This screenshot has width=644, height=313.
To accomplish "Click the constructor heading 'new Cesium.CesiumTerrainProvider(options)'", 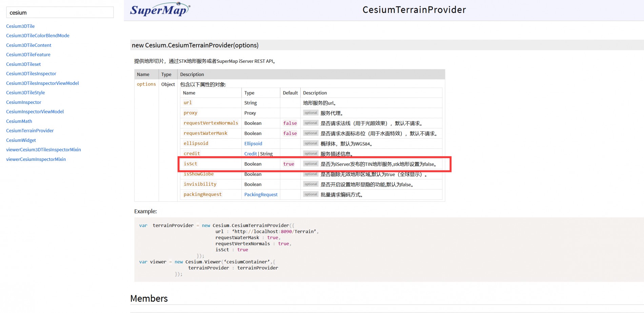I will (195, 45).
